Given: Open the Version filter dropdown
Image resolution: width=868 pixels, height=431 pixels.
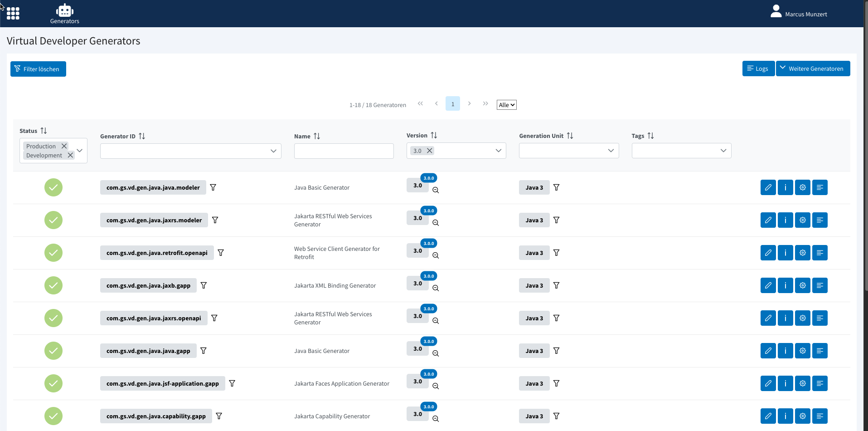Looking at the screenshot, I should (498, 151).
